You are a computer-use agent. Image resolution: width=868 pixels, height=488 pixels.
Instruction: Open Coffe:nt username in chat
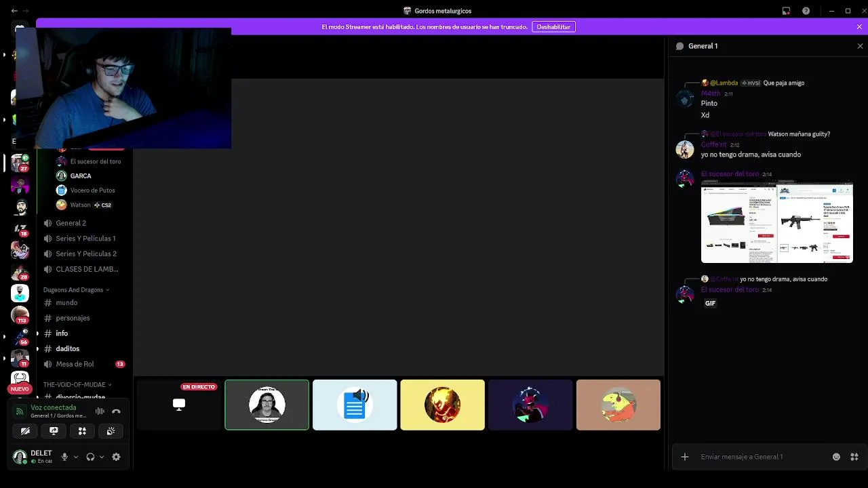(713, 144)
